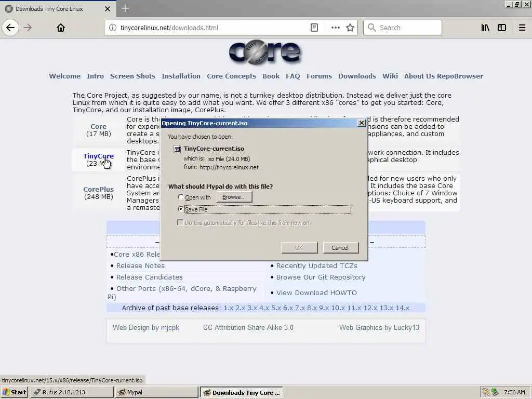Open the FAQ navigation link

point(293,76)
